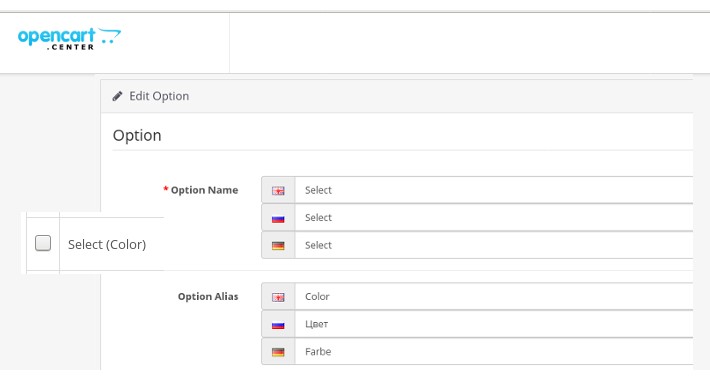
Task: Click the Option Name label
Action: pos(204,190)
